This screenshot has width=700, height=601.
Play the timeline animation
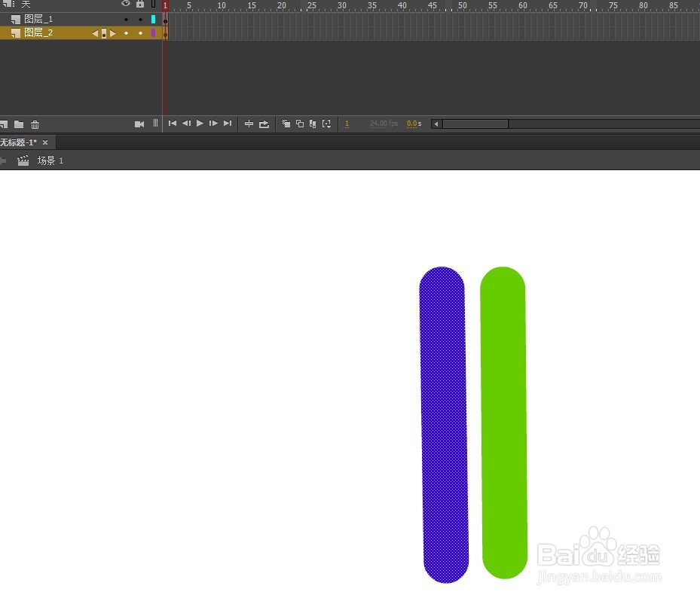(200, 124)
